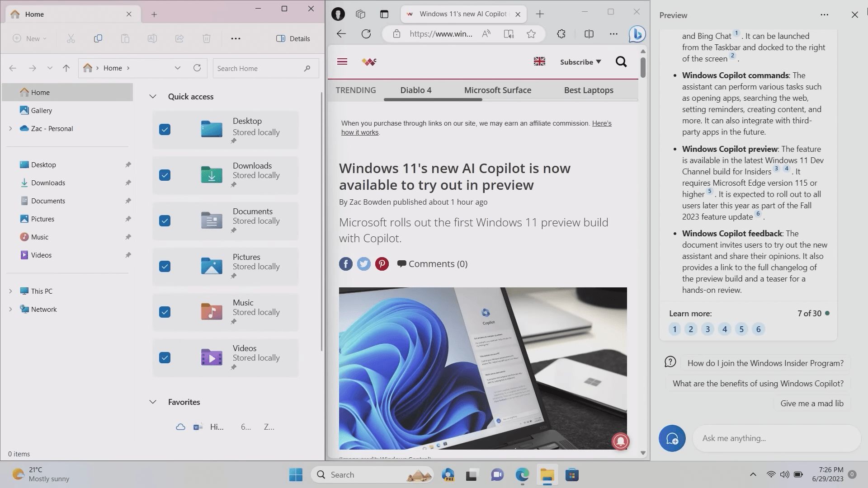
Task: Uncheck the Videos folder checkbox
Action: coord(165,357)
